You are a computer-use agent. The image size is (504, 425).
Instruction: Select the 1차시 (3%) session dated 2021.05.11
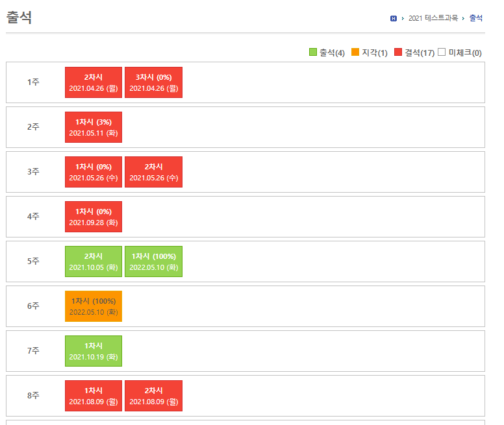(93, 127)
